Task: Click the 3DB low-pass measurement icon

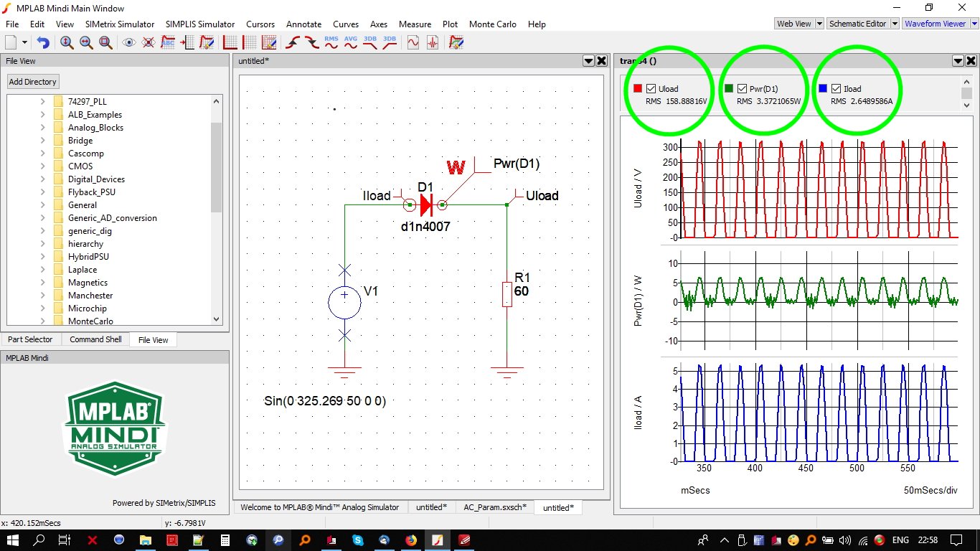Action: tap(370, 43)
